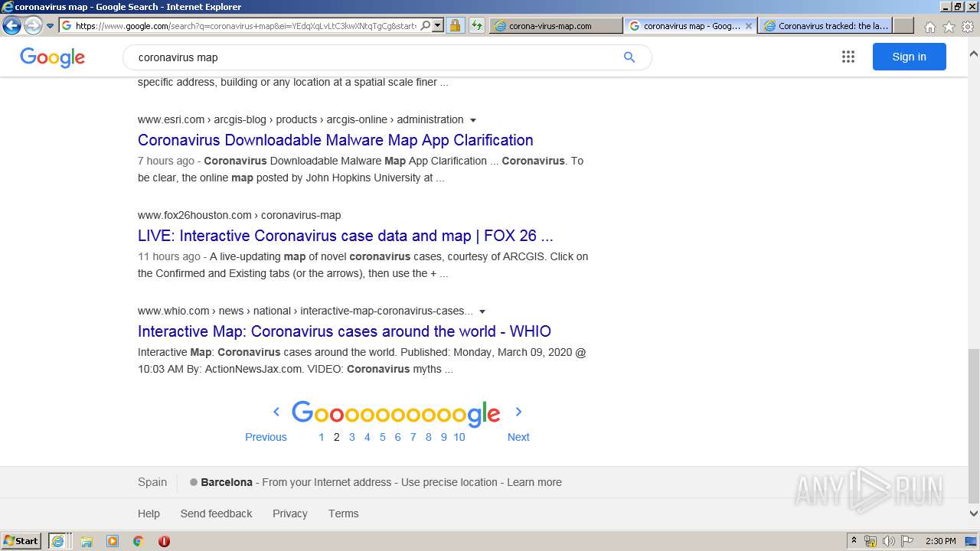Click the 2:30 PM clock

tap(940, 541)
